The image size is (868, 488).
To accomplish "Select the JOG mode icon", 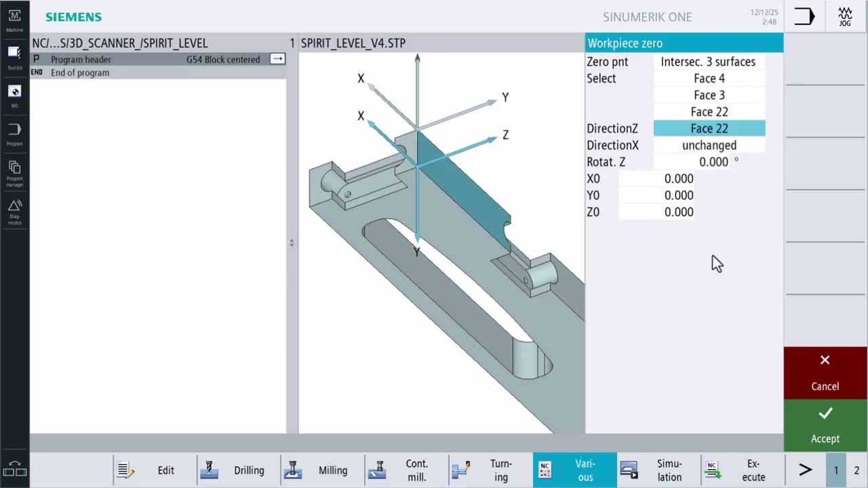I will tap(845, 17).
